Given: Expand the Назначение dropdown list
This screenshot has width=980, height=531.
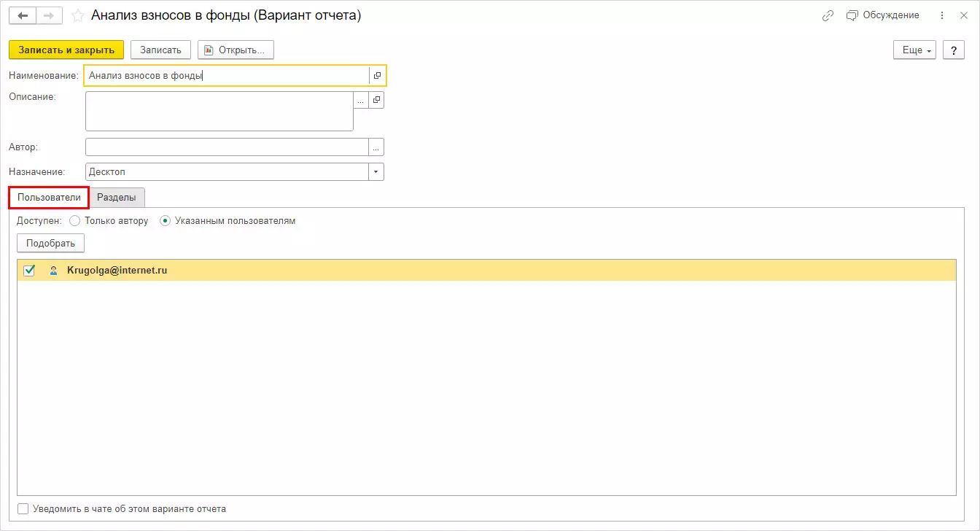Looking at the screenshot, I should point(376,171).
